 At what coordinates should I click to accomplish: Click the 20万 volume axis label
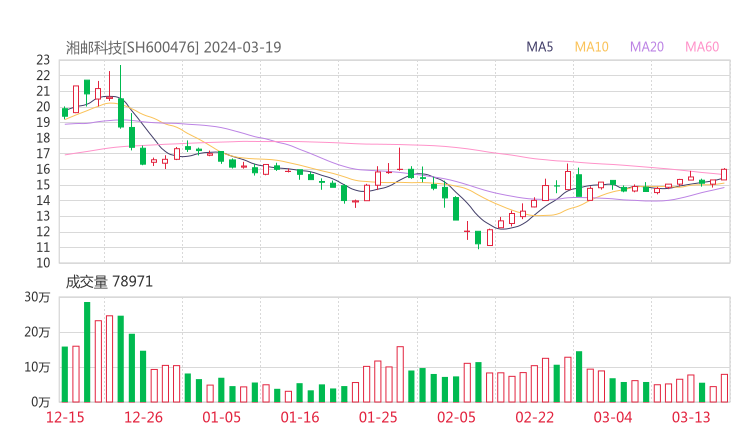pos(37,332)
